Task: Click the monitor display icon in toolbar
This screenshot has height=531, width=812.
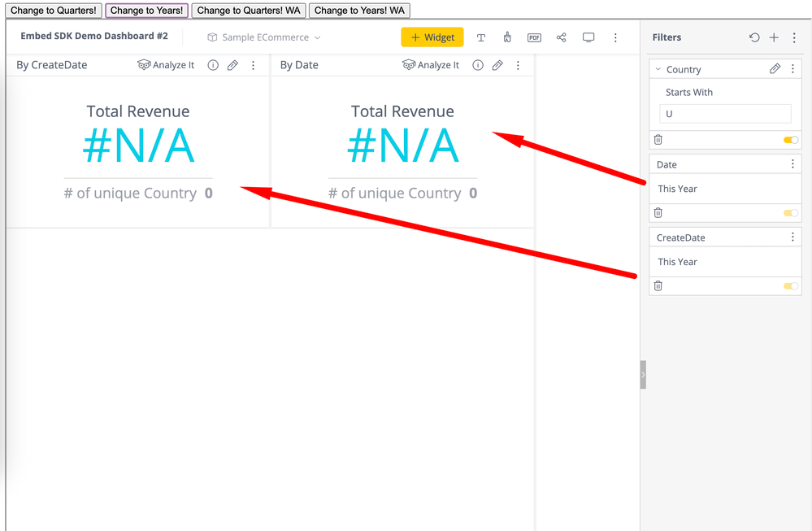Action: coord(588,37)
